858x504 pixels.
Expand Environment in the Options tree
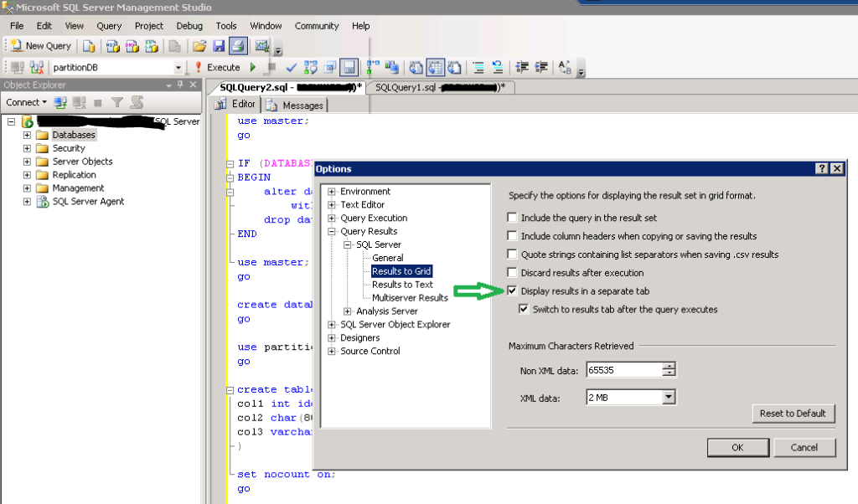point(332,192)
